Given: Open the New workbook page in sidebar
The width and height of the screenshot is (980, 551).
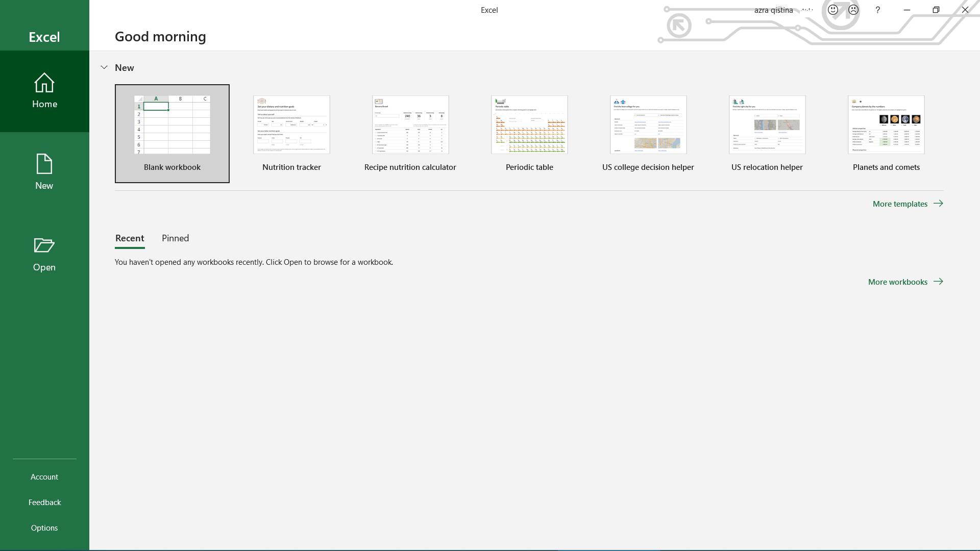Looking at the screenshot, I should point(44,173).
